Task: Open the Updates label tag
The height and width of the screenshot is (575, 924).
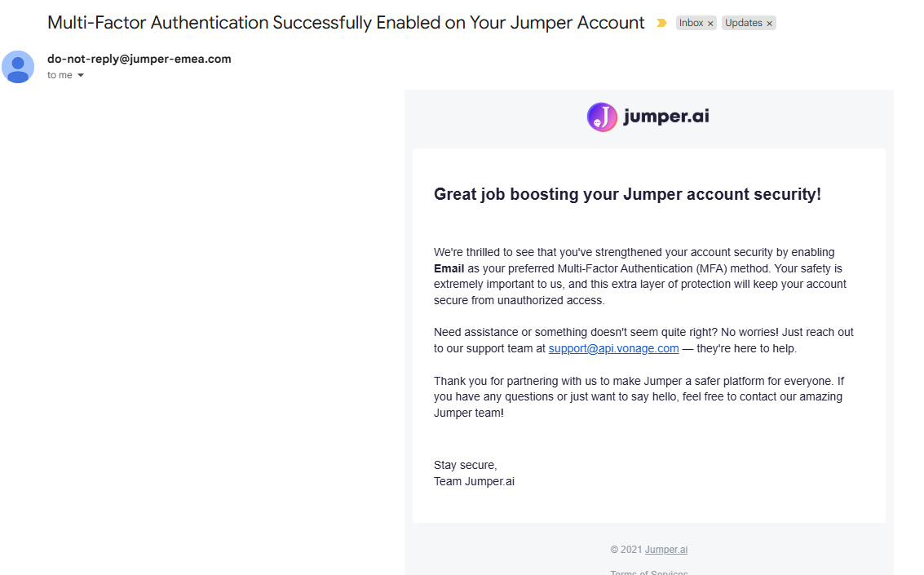Action: coord(743,23)
